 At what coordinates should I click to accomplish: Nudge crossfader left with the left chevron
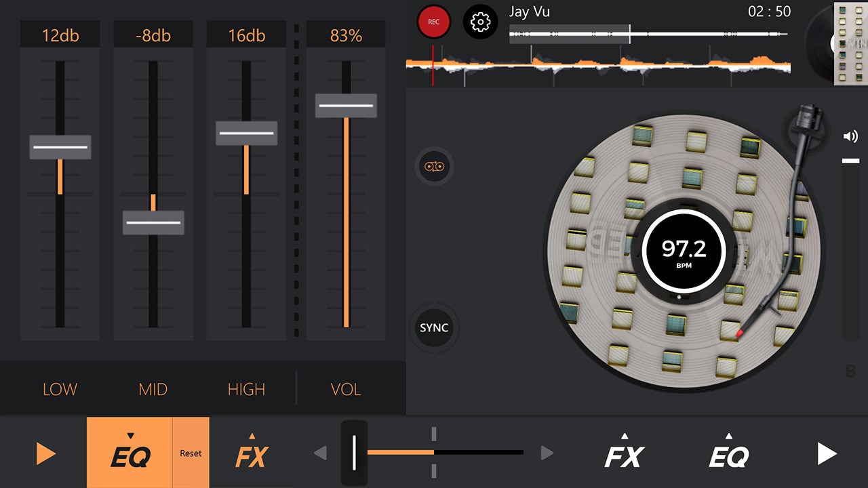pos(319,453)
